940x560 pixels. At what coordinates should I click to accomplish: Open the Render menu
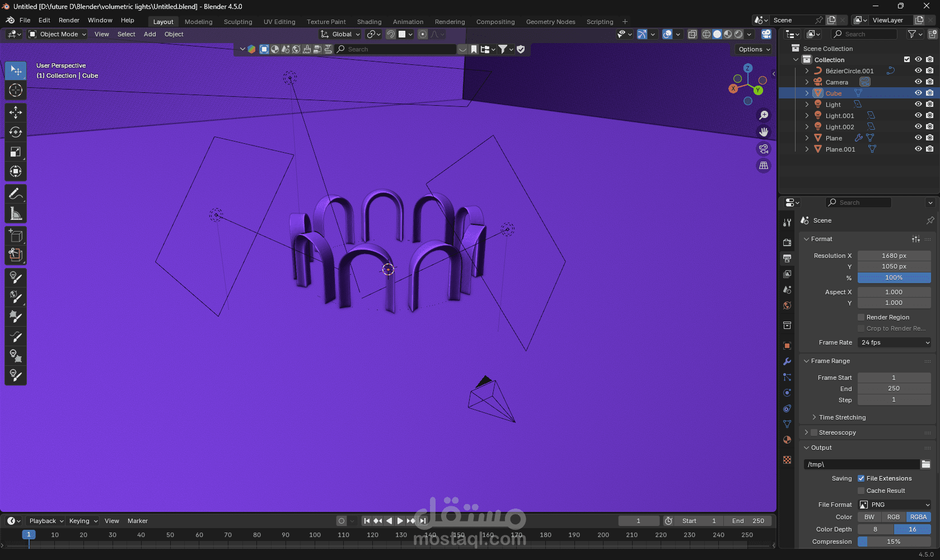pos(69,20)
